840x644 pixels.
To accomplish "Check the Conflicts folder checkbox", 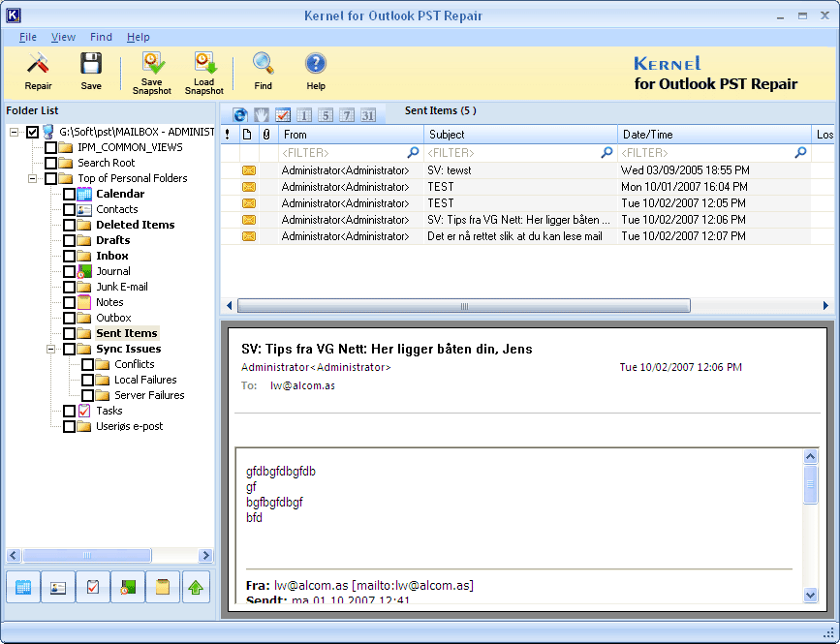I will (88, 364).
